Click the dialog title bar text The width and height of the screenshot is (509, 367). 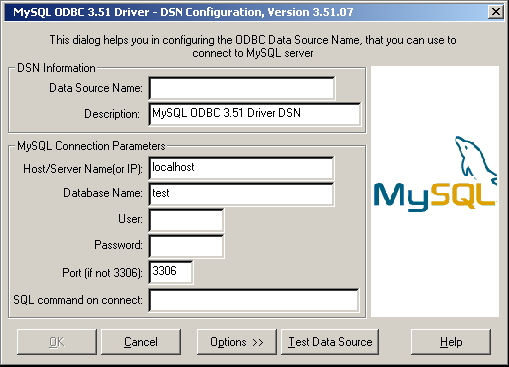click(183, 12)
